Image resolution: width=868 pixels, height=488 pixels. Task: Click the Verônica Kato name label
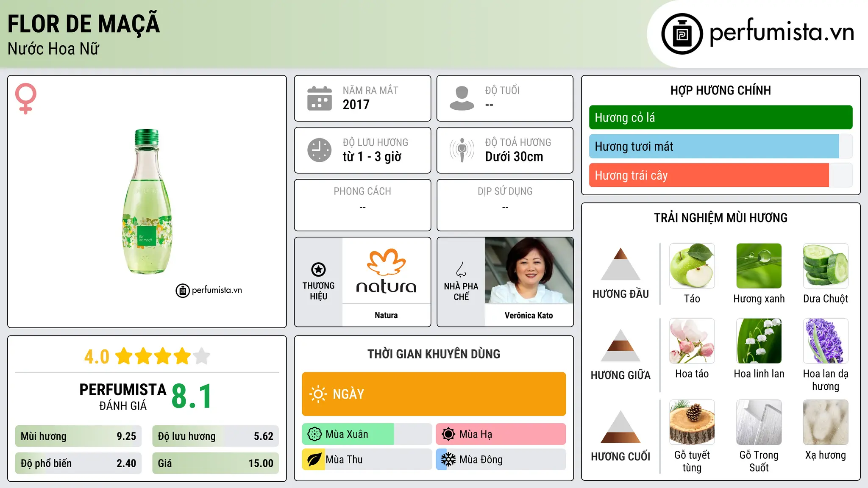coord(529,315)
